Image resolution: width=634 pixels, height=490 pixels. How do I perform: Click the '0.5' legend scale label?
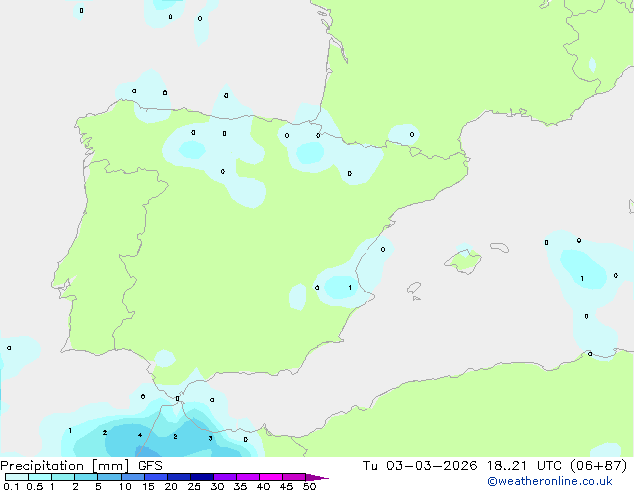(x=34, y=486)
